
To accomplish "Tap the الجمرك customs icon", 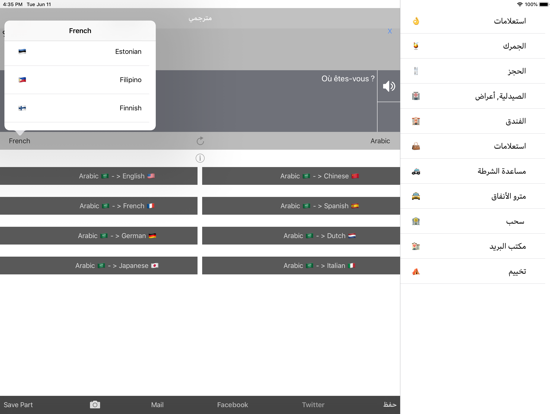I will click(416, 46).
